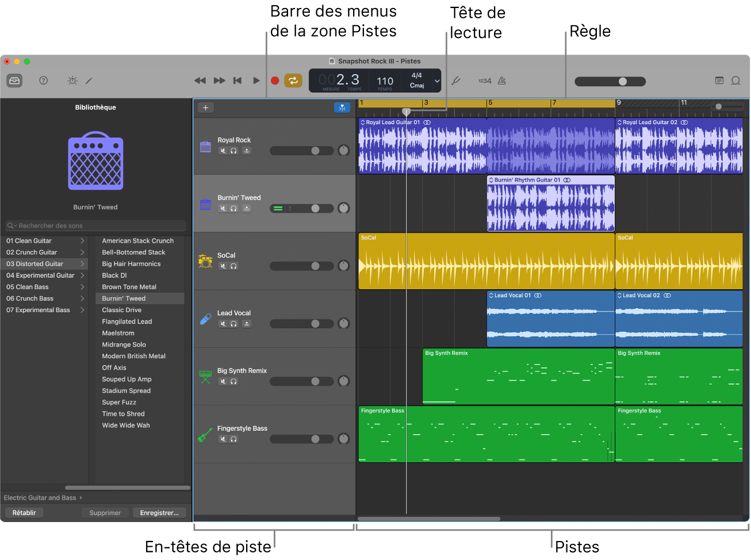The image size is (751, 560).
Task: Open the Library panel icon
Action: click(14, 80)
